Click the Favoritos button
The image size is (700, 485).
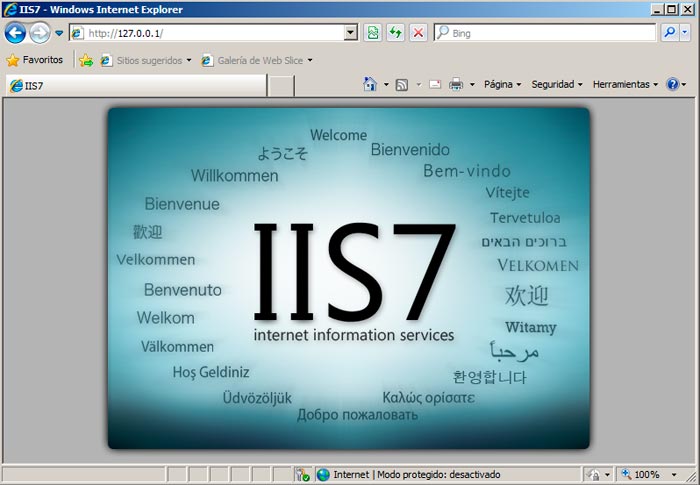[x=34, y=60]
